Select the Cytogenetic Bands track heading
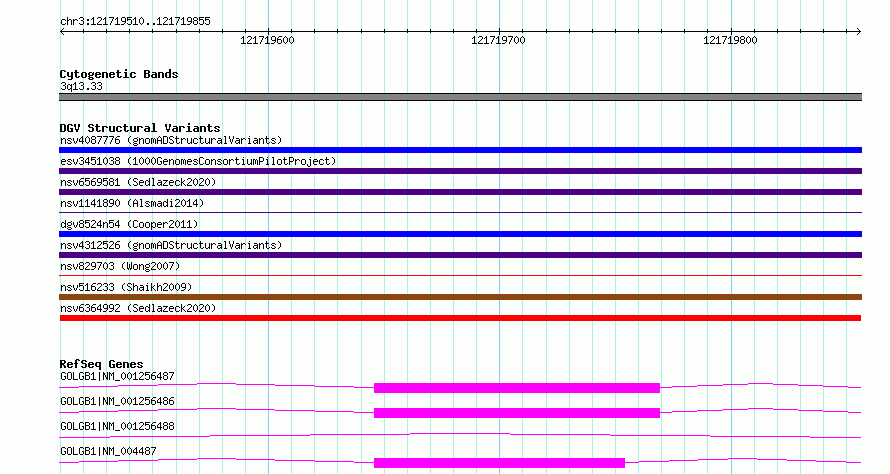890x474 pixels. [119, 74]
